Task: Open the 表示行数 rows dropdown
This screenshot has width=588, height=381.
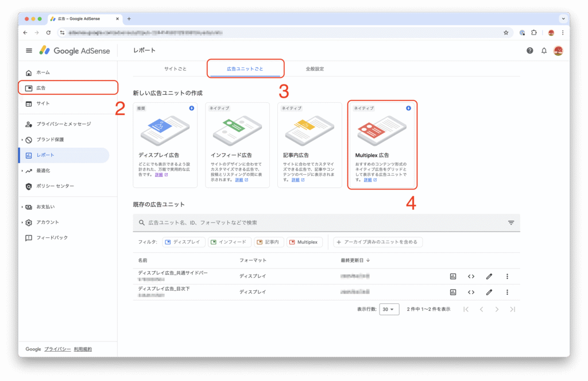Action: coord(389,309)
